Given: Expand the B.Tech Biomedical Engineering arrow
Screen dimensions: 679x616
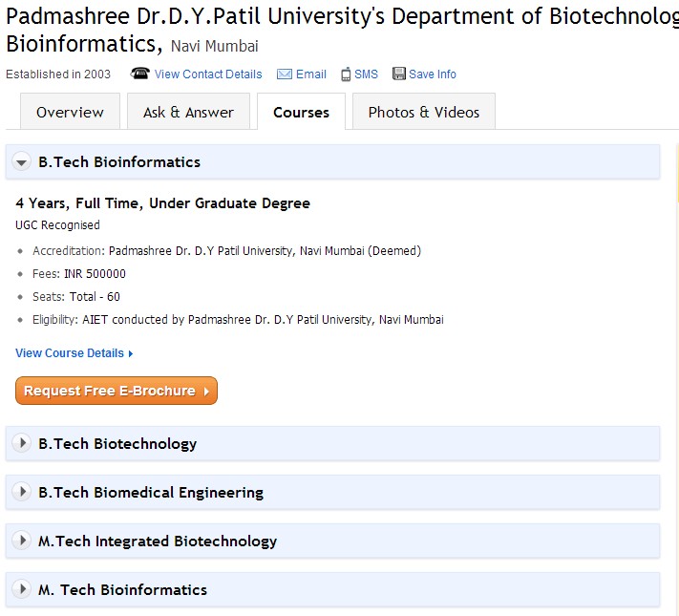Looking at the screenshot, I should tap(21, 492).
